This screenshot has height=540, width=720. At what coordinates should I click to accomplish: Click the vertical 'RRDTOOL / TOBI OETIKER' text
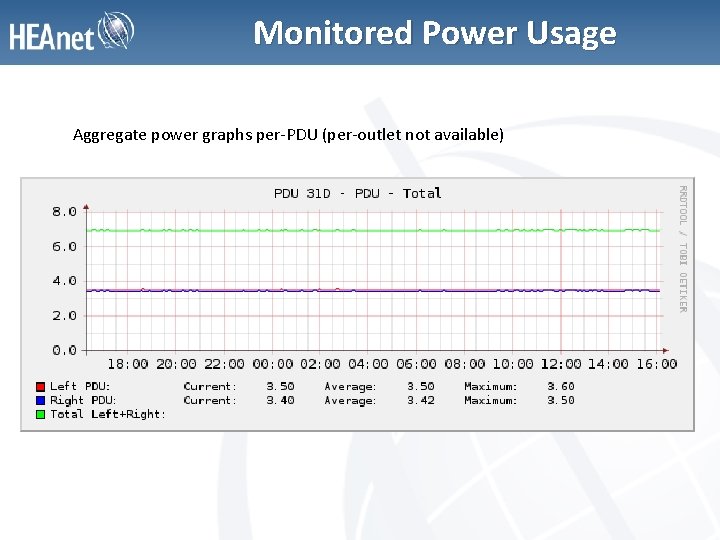coord(683,249)
